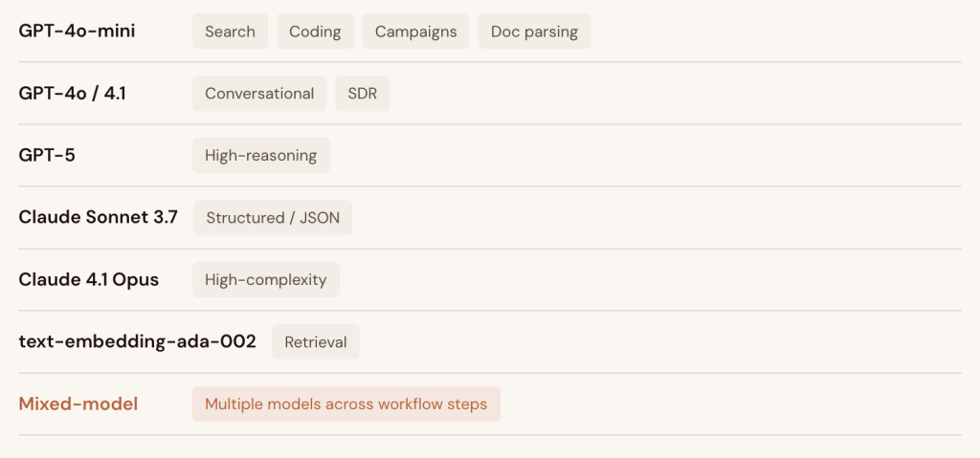Select the Coding tag
The width and height of the screenshot is (980, 458).
click(x=315, y=32)
